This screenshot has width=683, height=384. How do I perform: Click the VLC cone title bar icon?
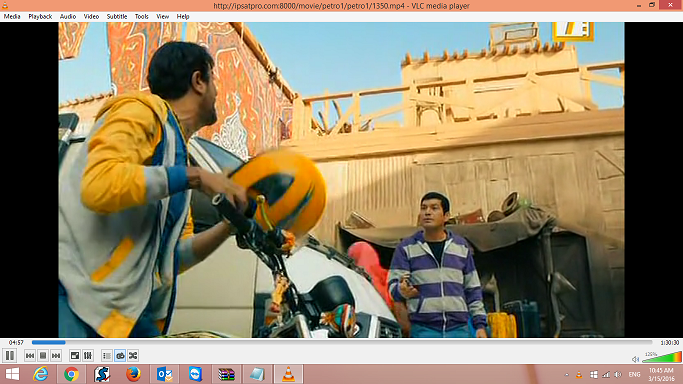(x=5, y=6)
